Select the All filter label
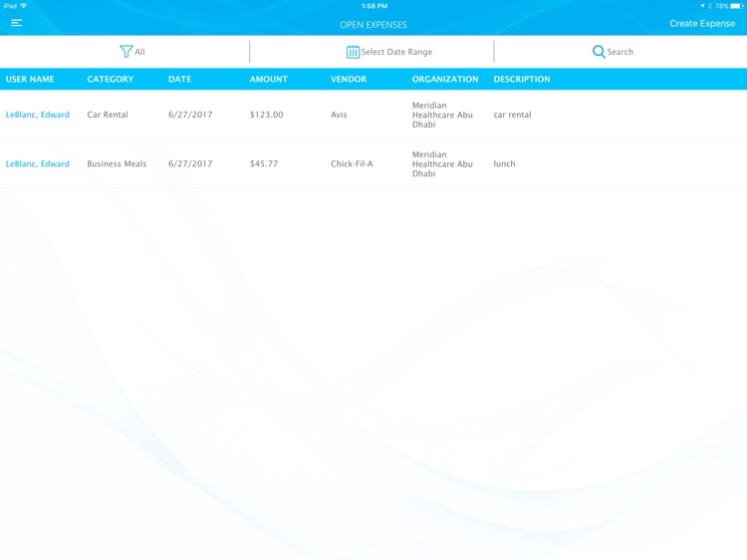 pyautogui.click(x=139, y=52)
